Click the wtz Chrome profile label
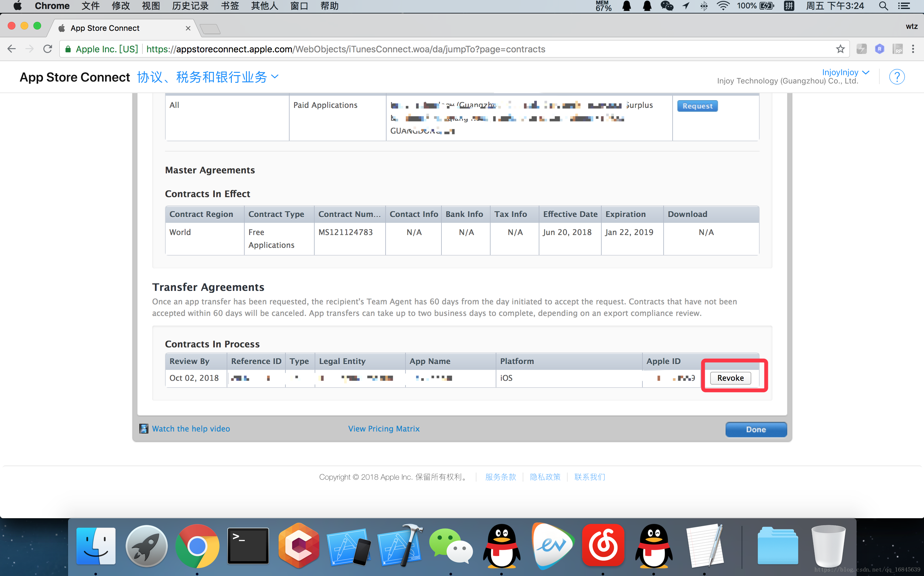924x576 pixels. pyautogui.click(x=911, y=26)
